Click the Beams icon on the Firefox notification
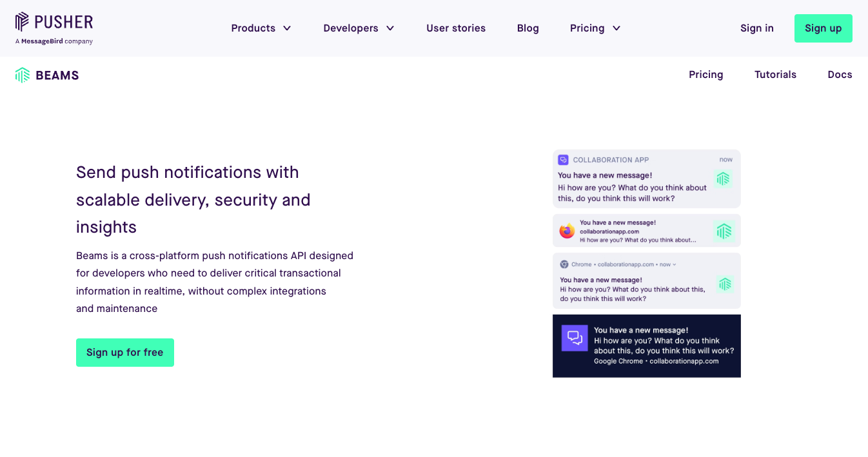Viewport: 868px width, 457px height. [724, 230]
